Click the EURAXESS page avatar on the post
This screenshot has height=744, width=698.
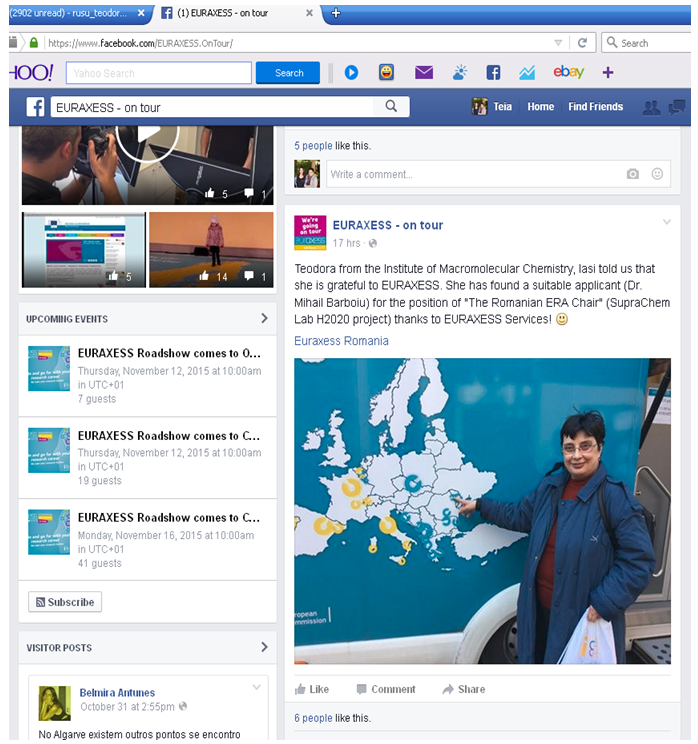tap(310, 232)
